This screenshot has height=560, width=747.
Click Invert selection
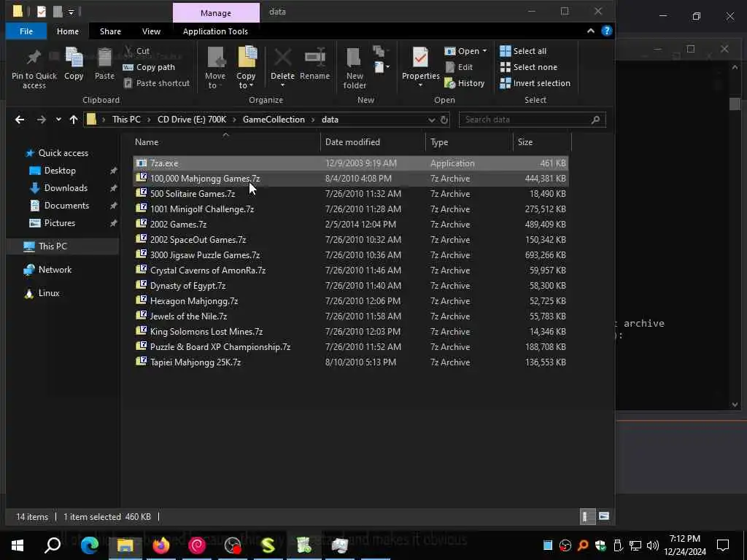[x=535, y=83]
